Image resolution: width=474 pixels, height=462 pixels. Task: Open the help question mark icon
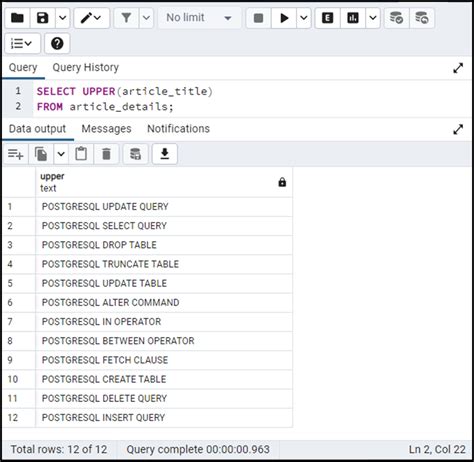pos(57,43)
